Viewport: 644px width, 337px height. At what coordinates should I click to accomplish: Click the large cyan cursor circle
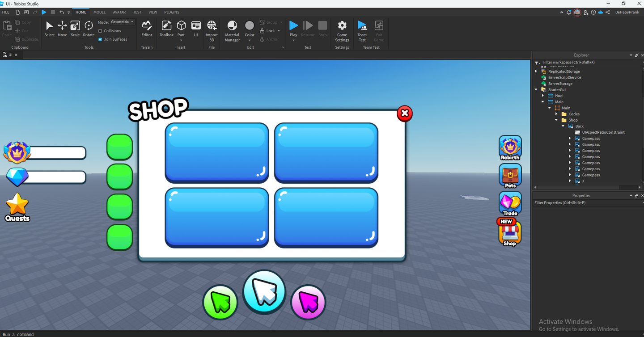coord(264,292)
